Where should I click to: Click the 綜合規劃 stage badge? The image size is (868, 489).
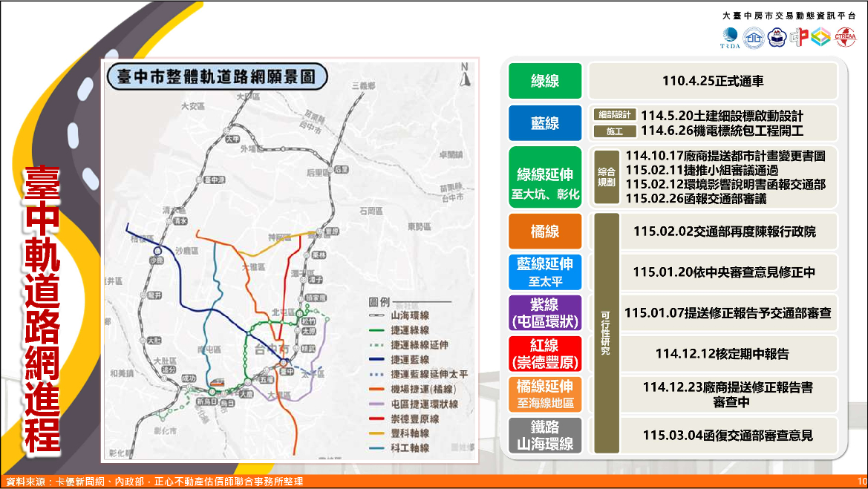(606, 177)
